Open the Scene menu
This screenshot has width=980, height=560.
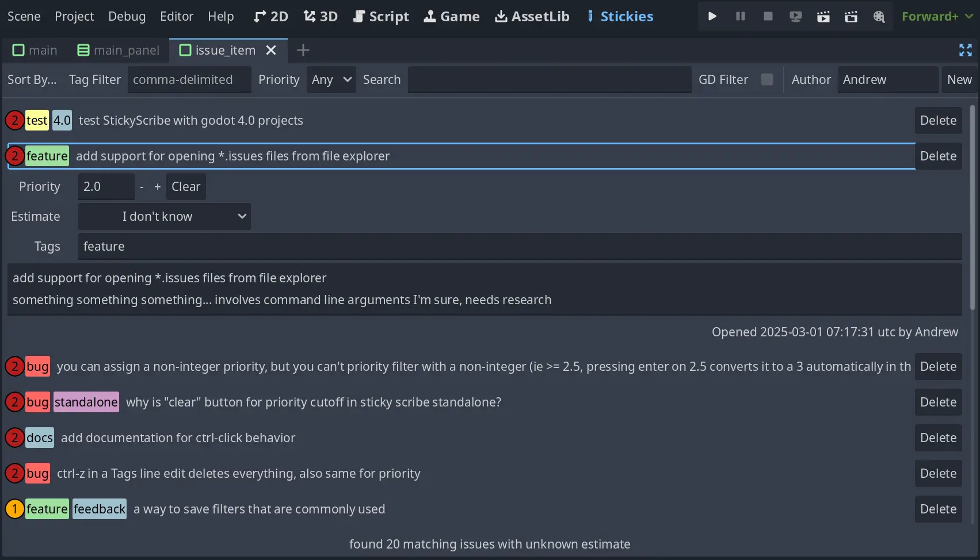pos(24,16)
